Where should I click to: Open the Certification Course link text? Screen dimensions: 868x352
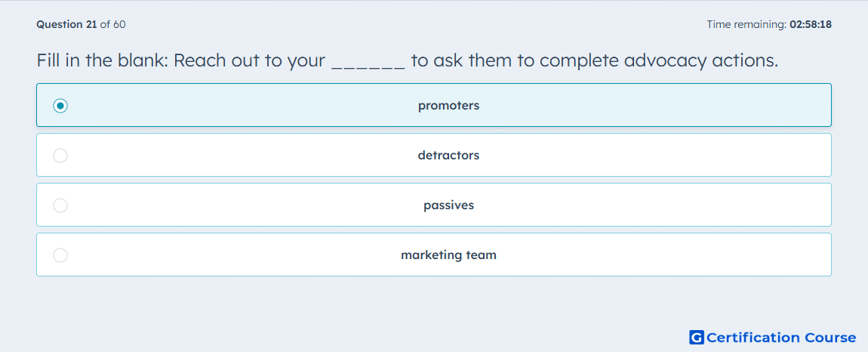781,338
